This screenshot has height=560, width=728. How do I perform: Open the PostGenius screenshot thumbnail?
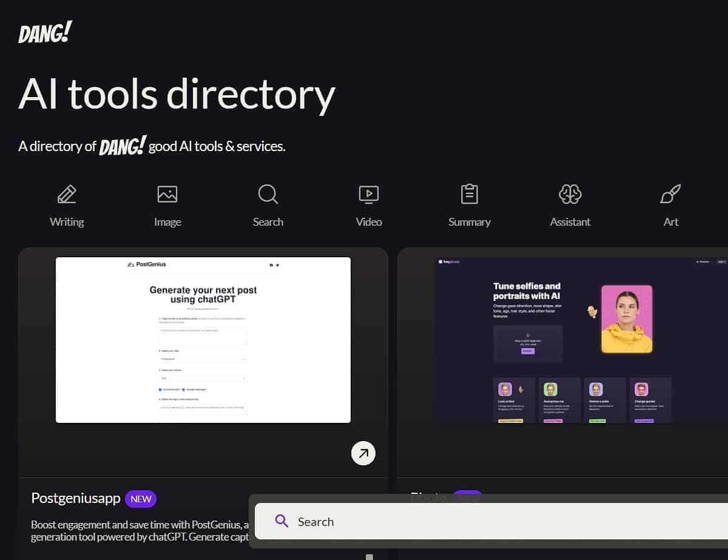(203, 340)
